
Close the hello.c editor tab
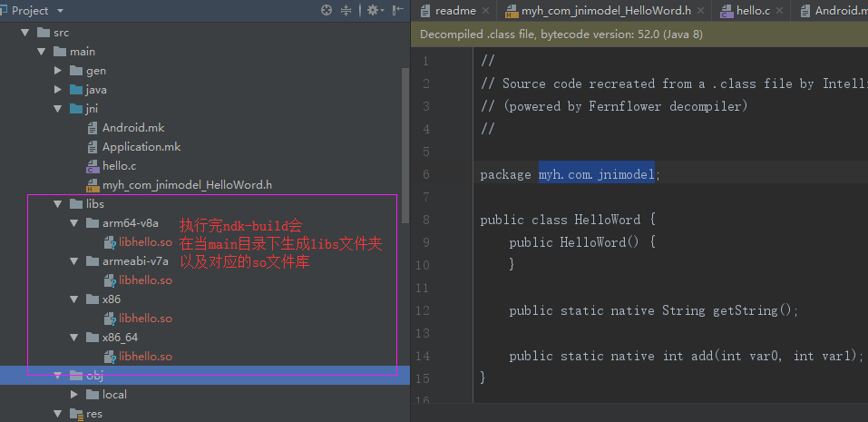(x=779, y=11)
